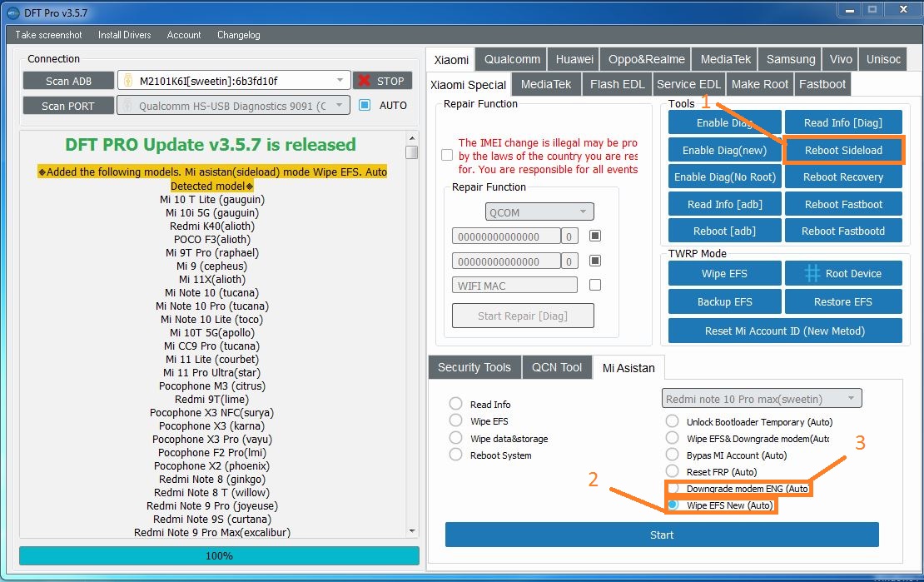The height and width of the screenshot is (582, 924).
Task: Open the Account menu
Action: coord(184,35)
